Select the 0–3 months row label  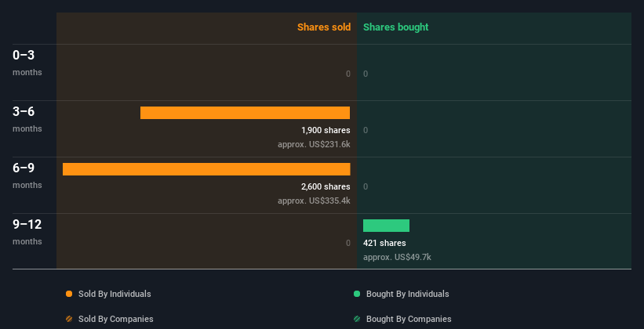click(x=27, y=63)
